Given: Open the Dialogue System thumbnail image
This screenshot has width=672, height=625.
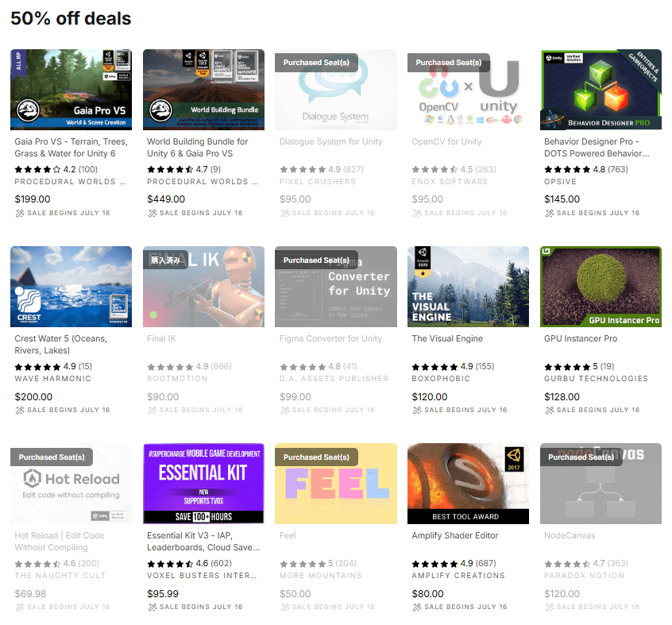Looking at the screenshot, I should (x=336, y=90).
